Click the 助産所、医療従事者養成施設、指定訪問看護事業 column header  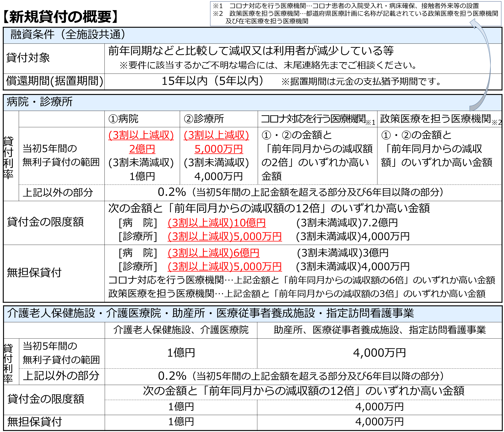[380, 330]
